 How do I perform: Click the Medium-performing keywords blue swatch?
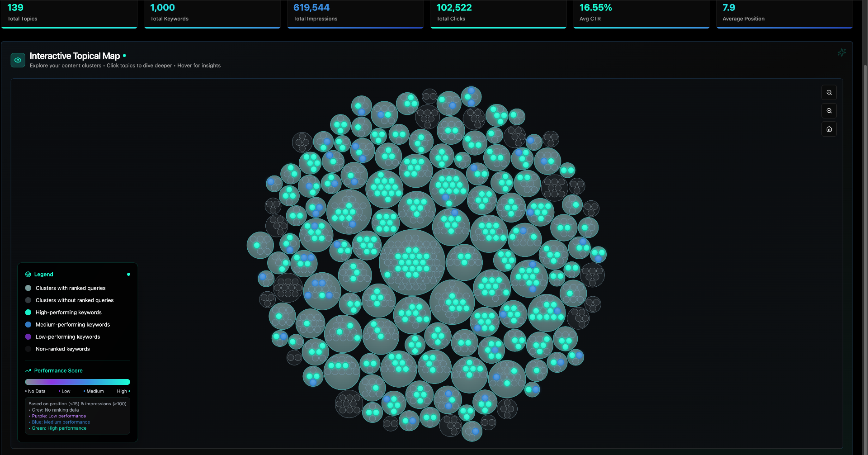[28, 325]
